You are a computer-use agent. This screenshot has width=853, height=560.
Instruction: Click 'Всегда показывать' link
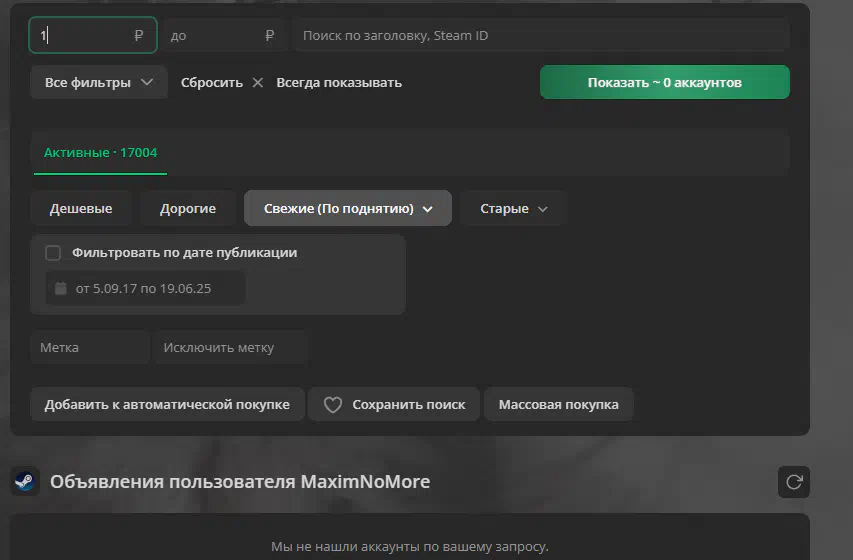[339, 83]
